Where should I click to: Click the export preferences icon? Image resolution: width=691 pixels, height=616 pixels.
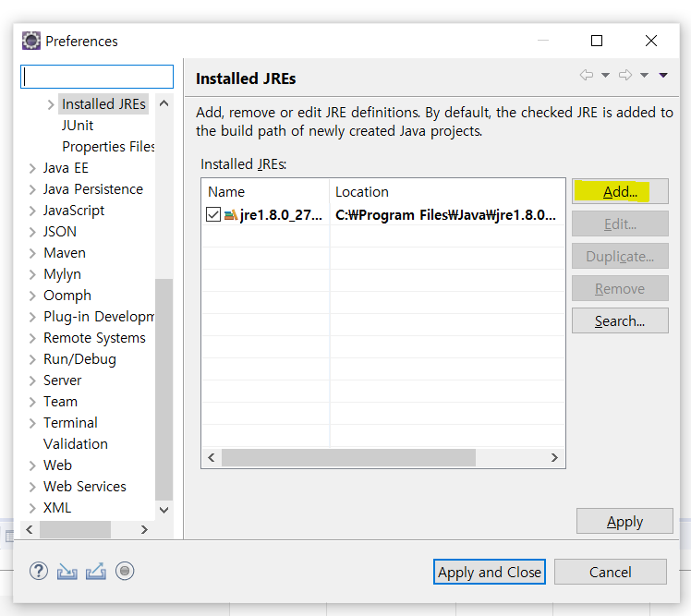point(96,571)
